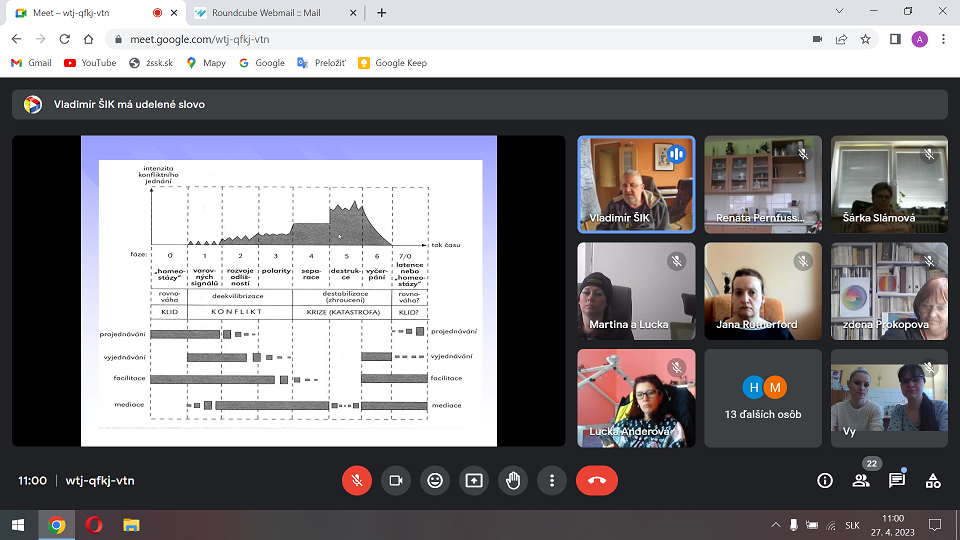
Task: Open the in-call chat panel
Action: click(x=897, y=480)
